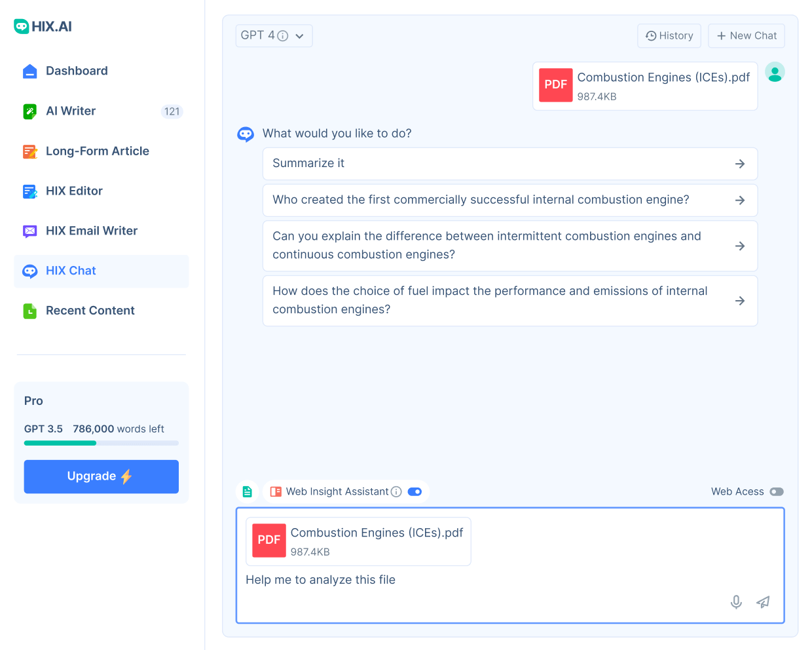Image resolution: width=812 pixels, height=650 pixels.
Task: Select the first commercially successful engine question
Action: point(510,201)
